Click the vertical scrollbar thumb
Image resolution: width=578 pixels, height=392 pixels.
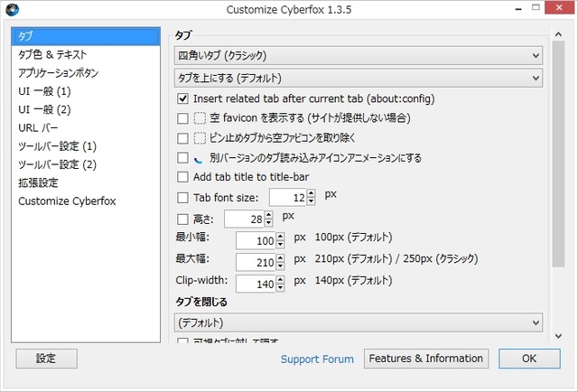[558, 154]
